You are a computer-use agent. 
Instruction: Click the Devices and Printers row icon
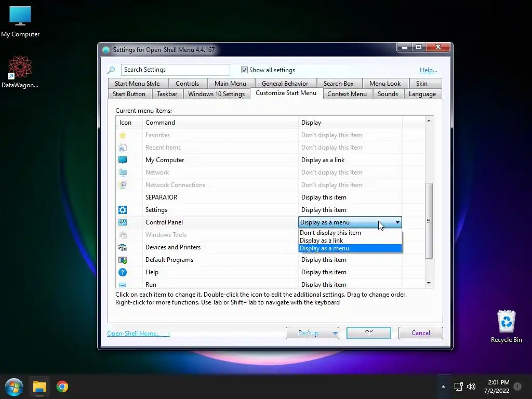[123, 247]
